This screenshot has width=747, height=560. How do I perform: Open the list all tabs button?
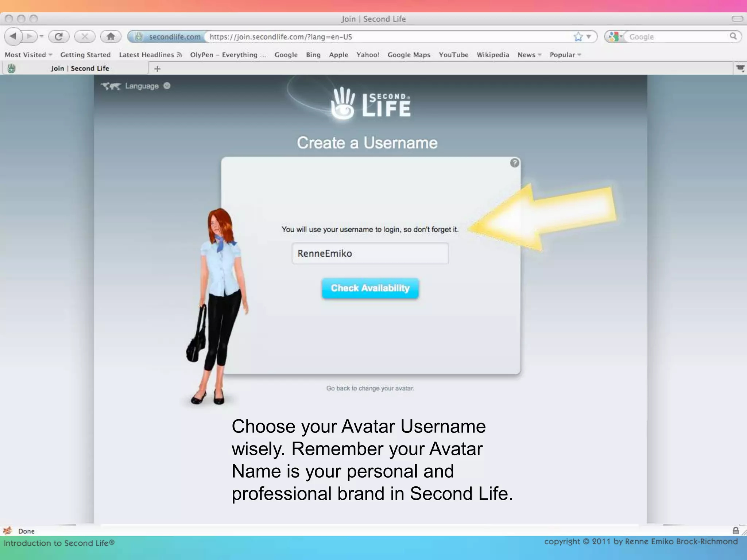pos(740,68)
